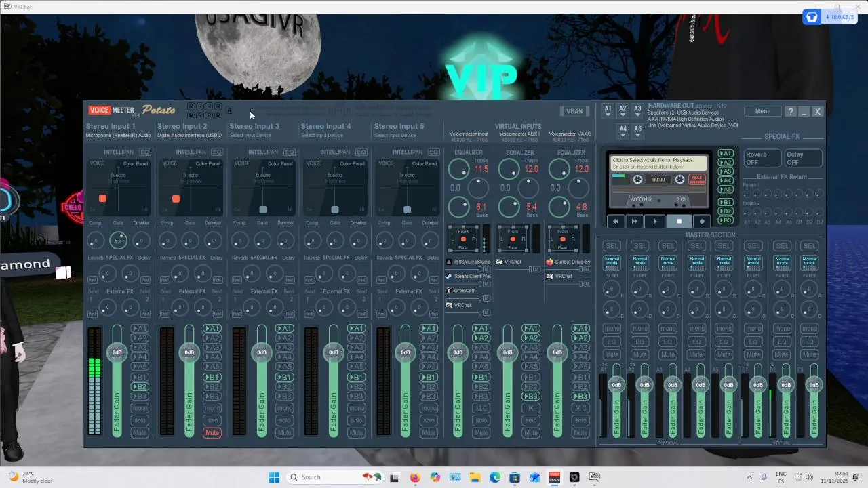Click Treble knob on Voicemeeter Input equalizer
This screenshot has width=868, height=488.
pyautogui.click(x=459, y=169)
